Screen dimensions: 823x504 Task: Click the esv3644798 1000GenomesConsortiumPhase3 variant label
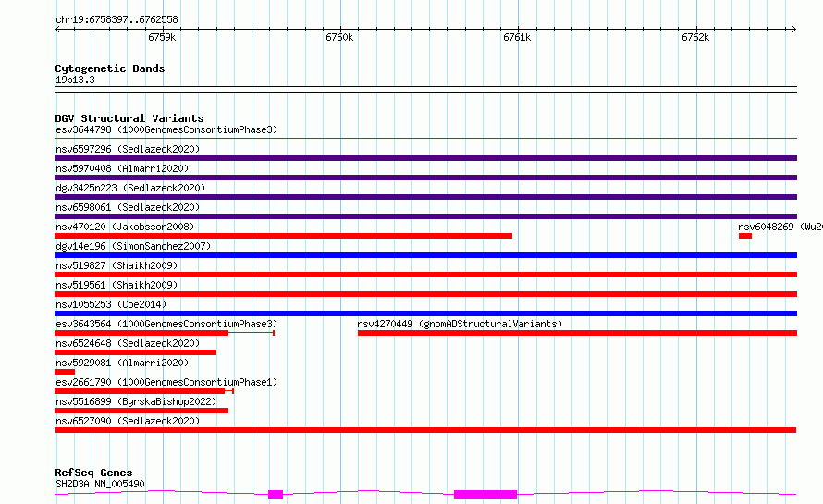click(166, 129)
